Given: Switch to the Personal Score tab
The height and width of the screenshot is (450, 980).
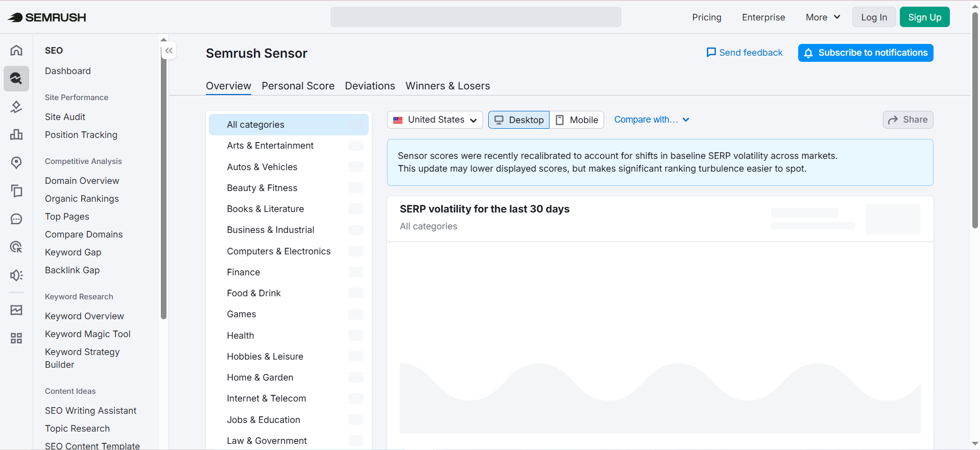Looking at the screenshot, I should pyautogui.click(x=298, y=86).
